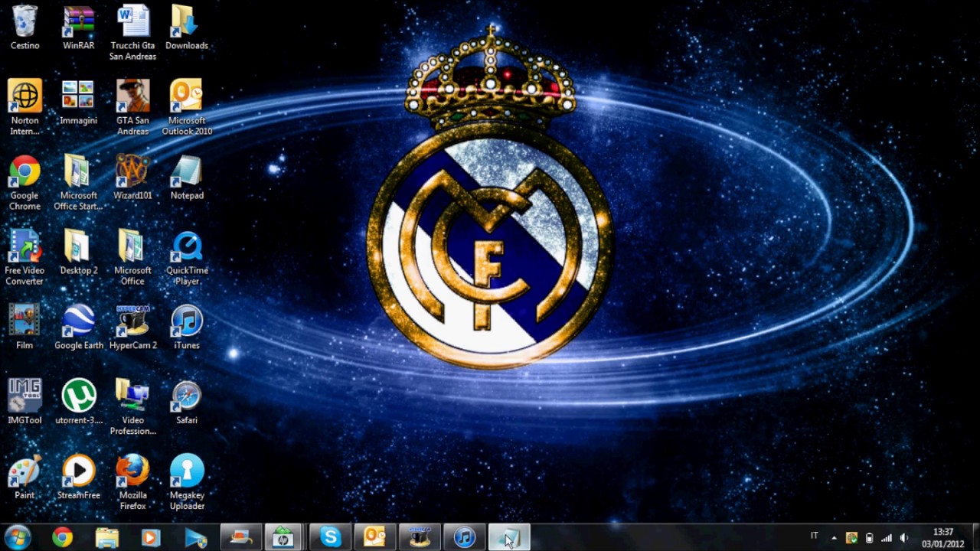Launch the utorrent desktop shortcut
This screenshot has width=980, height=551.
pos(78,403)
